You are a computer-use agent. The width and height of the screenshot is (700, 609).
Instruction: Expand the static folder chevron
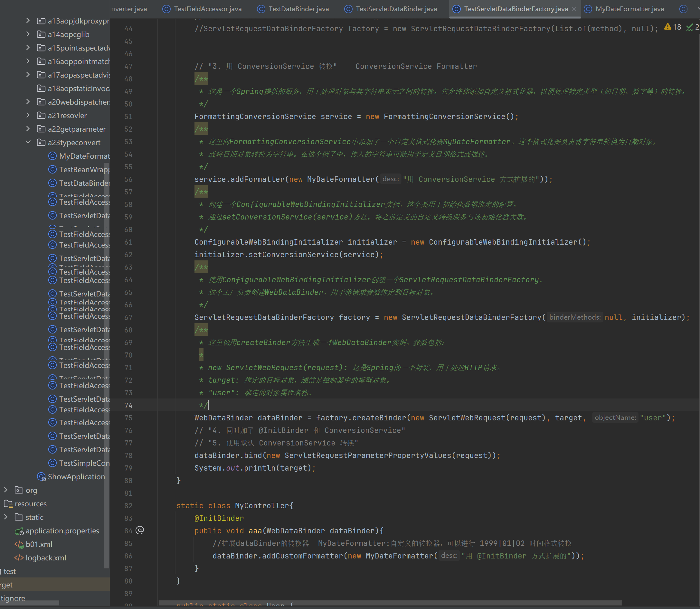pyautogui.click(x=6, y=517)
